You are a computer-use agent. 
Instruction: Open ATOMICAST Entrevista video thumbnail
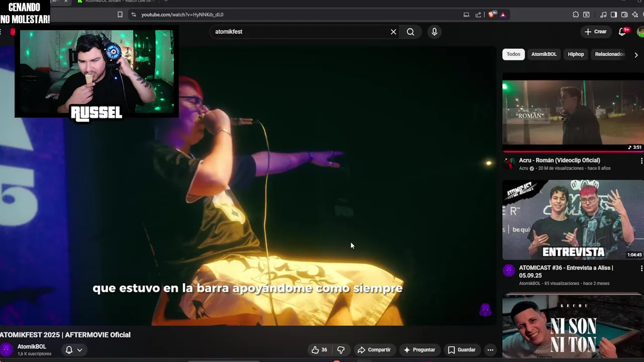[573, 220]
